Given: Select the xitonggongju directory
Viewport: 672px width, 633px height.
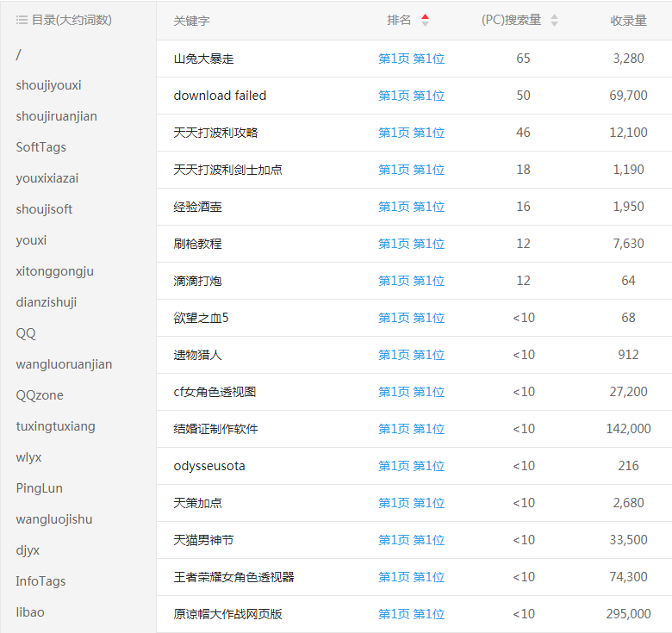Looking at the screenshot, I should point(54,271).
